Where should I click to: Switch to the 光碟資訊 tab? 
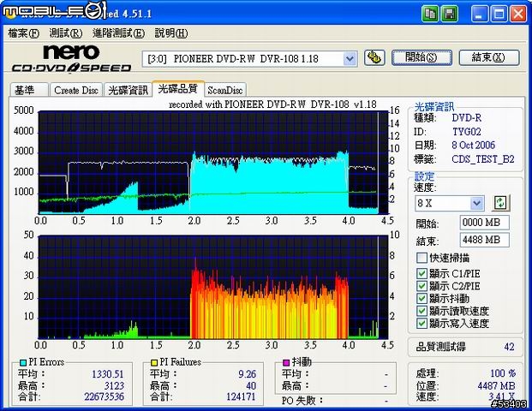128,90
